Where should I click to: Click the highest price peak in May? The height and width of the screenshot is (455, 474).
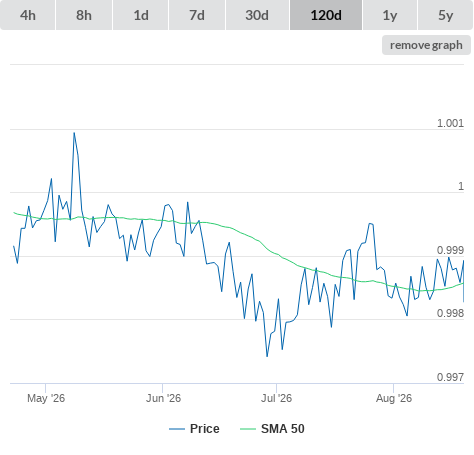tap(74, 133)
